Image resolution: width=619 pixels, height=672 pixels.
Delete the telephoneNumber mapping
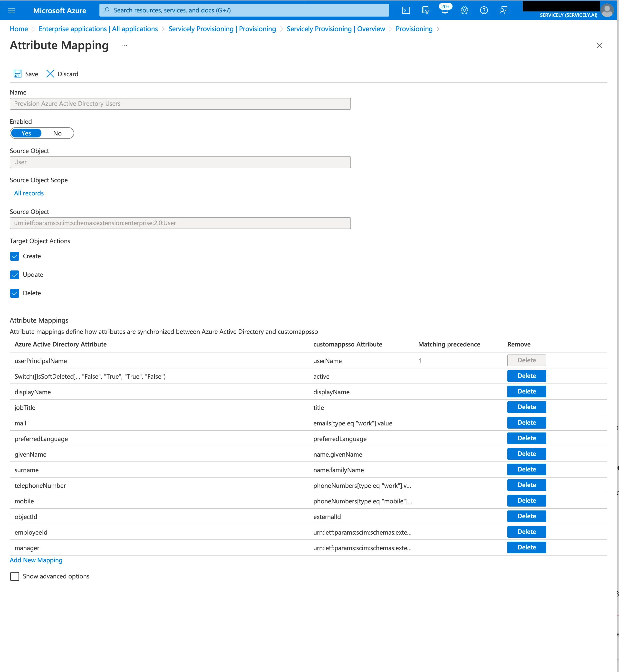click(527, 485)
